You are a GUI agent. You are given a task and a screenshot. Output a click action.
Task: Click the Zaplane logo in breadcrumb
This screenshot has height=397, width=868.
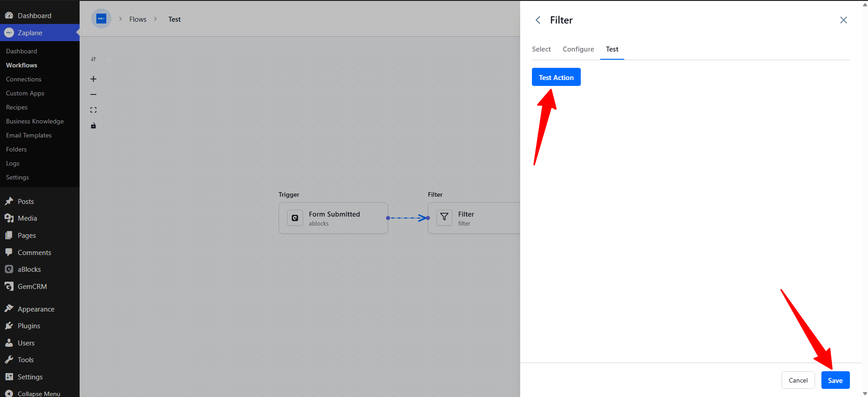coord(101,19)
